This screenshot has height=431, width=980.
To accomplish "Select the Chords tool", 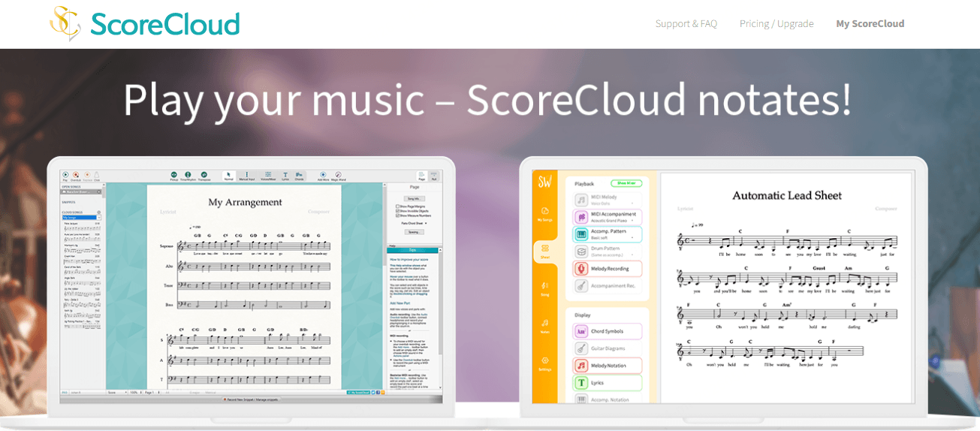I will [x=299, y=176].
